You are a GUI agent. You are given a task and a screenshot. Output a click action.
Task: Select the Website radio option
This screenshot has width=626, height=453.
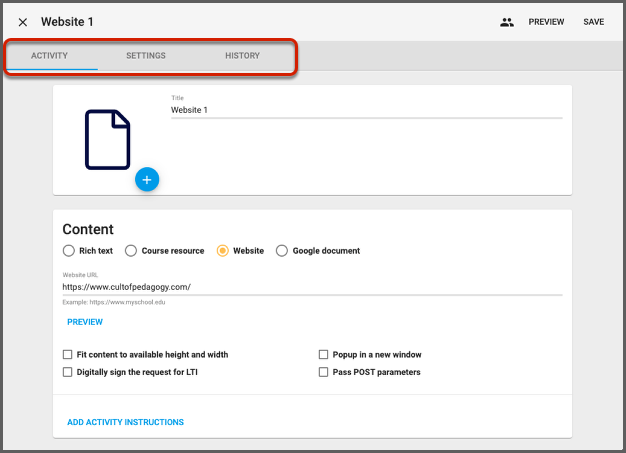click(x=223, y=251)
